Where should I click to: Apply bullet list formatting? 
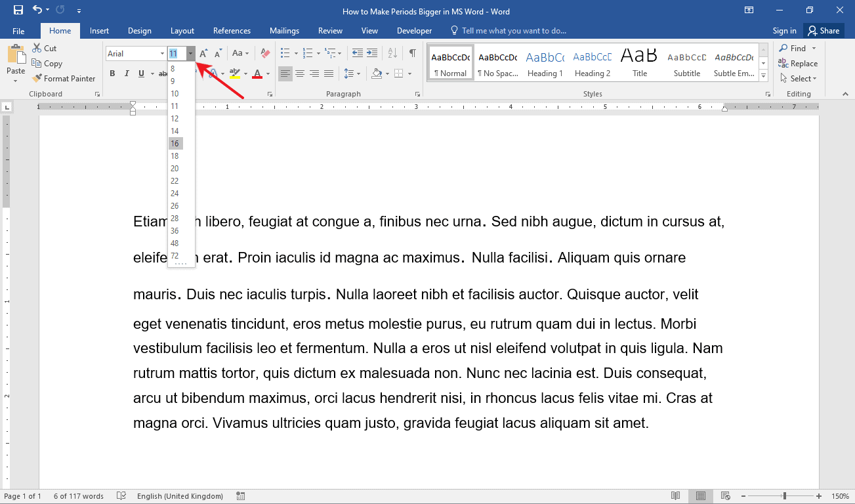pyautogui.click(x=285, y=53)
